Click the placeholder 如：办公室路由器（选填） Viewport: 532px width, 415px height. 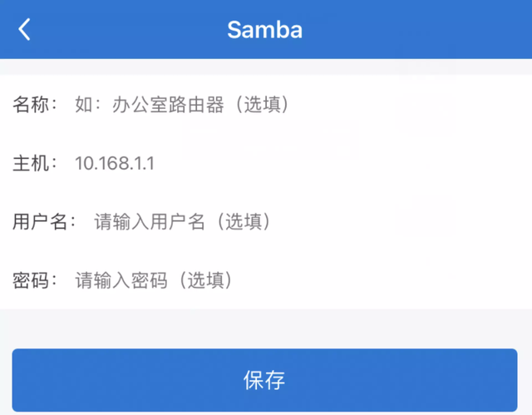pyautogui.click(x=183, y=104)
